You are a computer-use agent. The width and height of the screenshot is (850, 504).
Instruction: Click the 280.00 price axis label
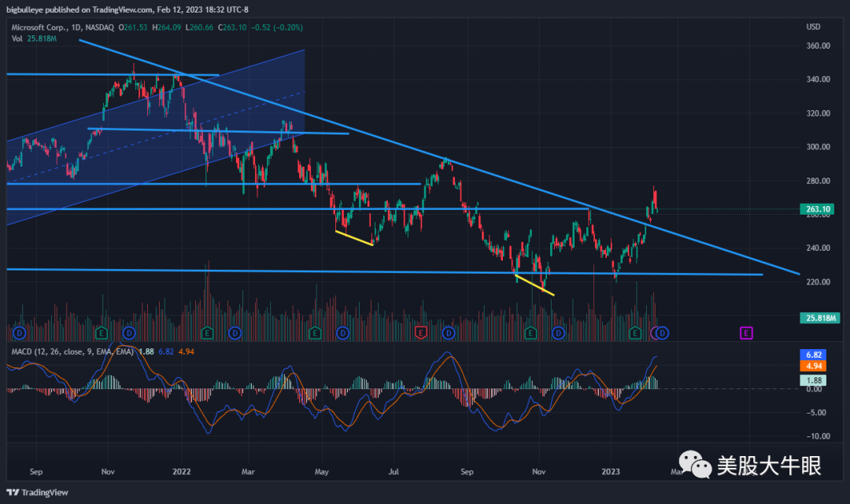point(818,181)
